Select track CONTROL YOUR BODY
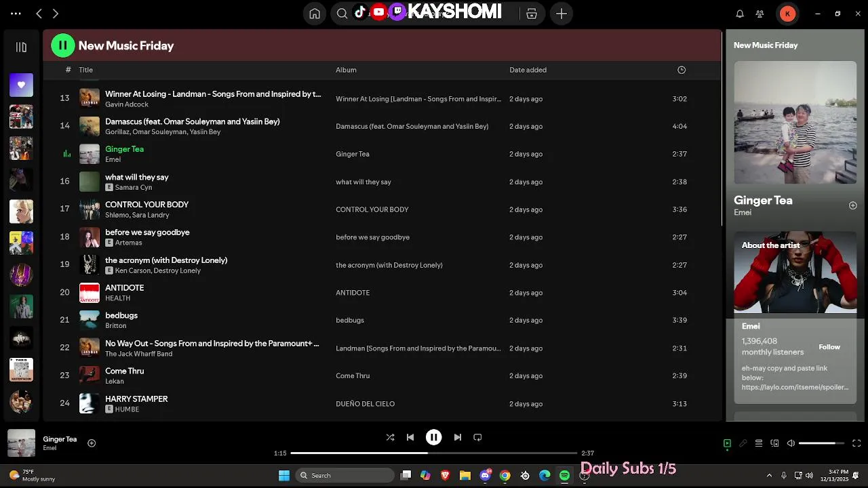 click(146, 205)
